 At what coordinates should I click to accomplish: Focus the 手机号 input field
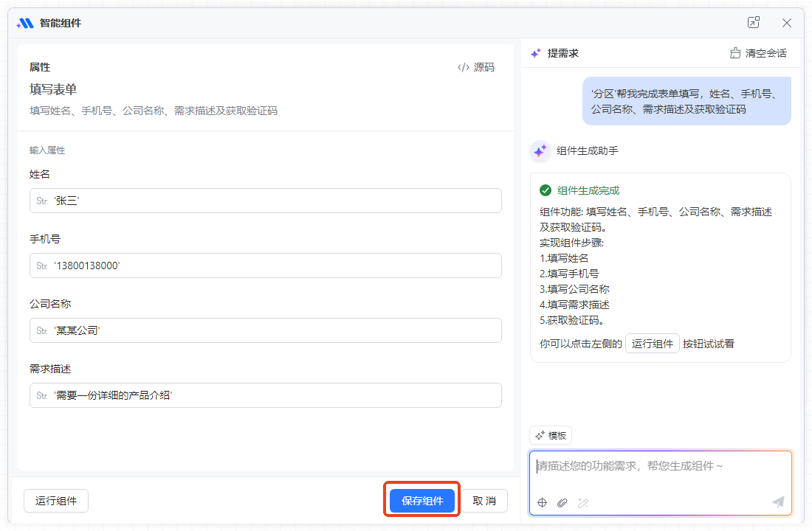[266, 265]
